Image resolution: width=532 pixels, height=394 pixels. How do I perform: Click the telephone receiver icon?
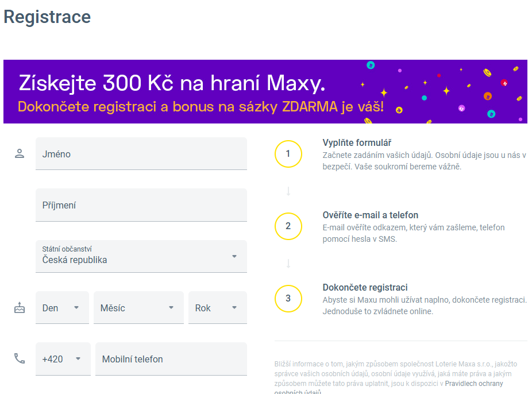point(20,358)
